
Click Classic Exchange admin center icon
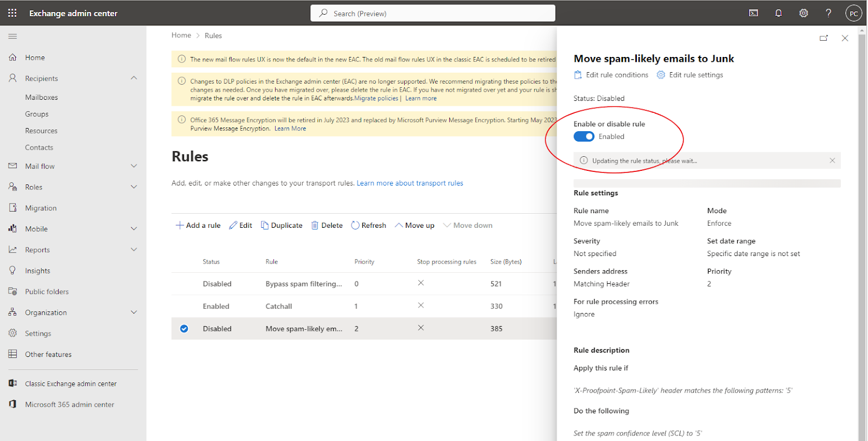click(x=12, y=384)
